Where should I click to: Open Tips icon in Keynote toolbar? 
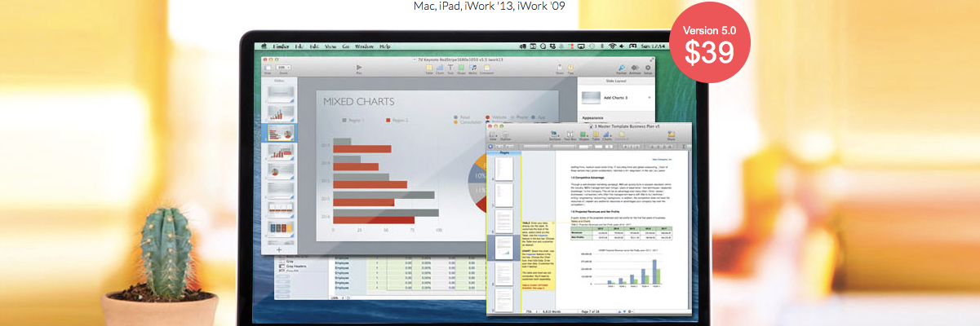pyautogui.click(x=570, y=68)
